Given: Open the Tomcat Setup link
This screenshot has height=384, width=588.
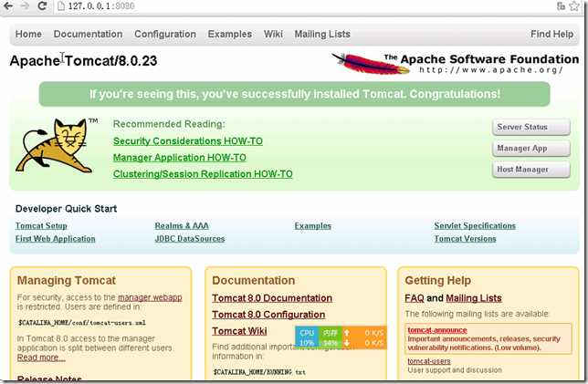Looking at the screenshot, I should pos(41,226).
